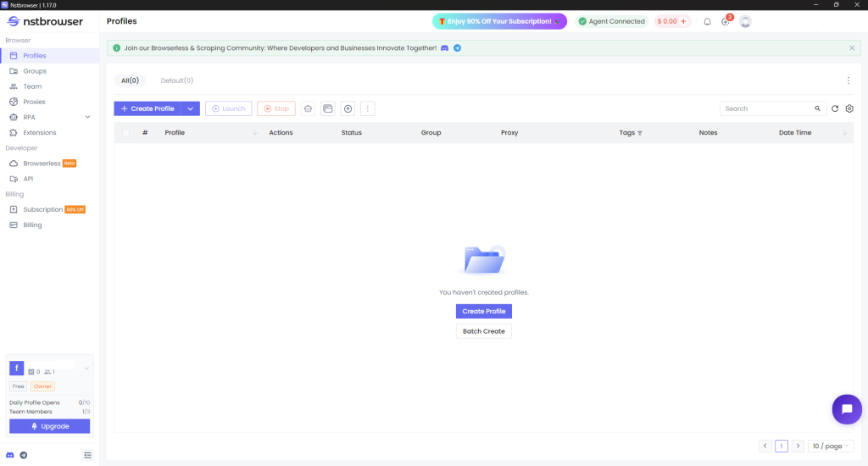This screenshot has height=466, width=868.
Task: Go to the previous page
Action: (x=765, y=446)
